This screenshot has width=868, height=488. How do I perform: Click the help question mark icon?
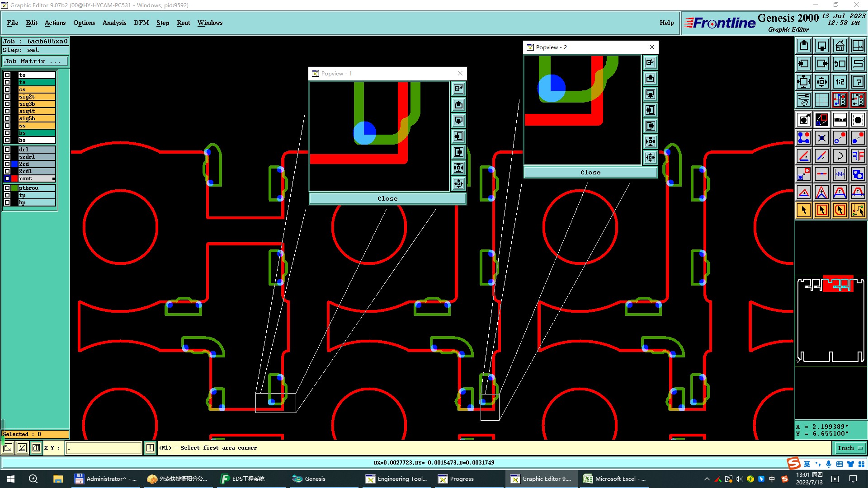(x=858, y=82)
